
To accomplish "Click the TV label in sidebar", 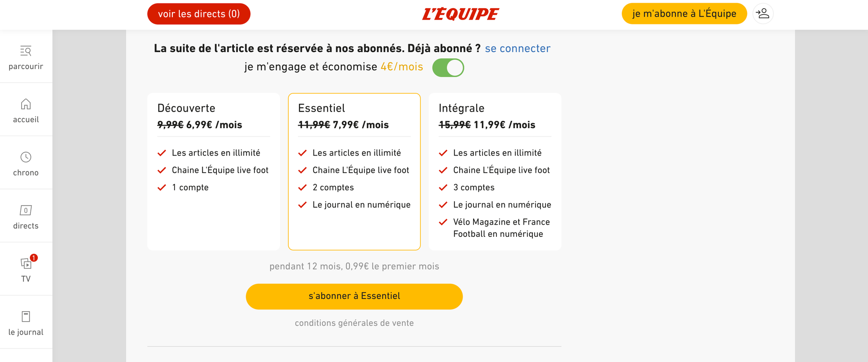I will point(26,279).
